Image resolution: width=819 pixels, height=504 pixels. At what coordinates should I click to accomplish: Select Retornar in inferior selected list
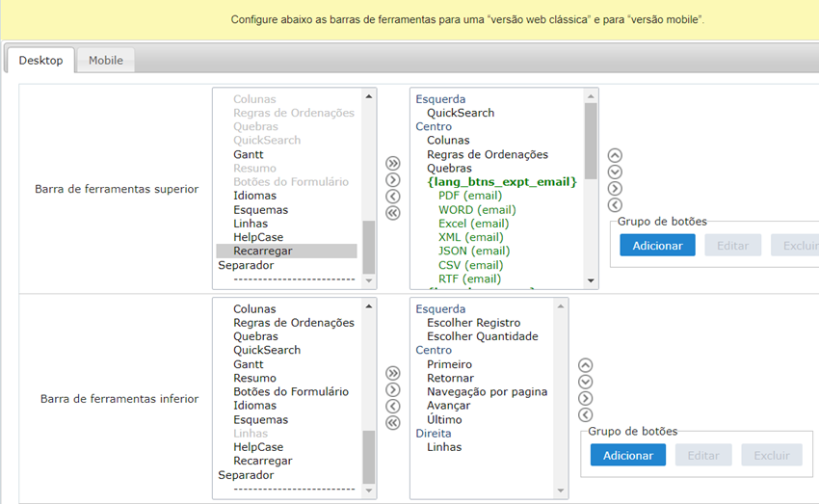(450, 378)
